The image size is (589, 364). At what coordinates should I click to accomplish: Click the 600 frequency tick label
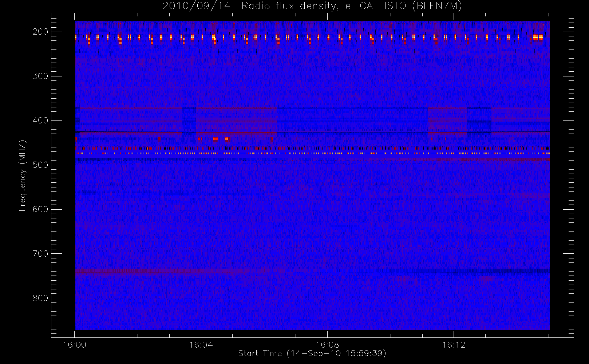(40, 209)
